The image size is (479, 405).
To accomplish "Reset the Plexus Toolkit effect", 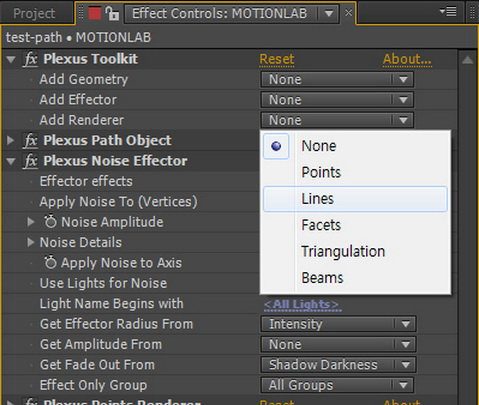I will click(277, 59).
